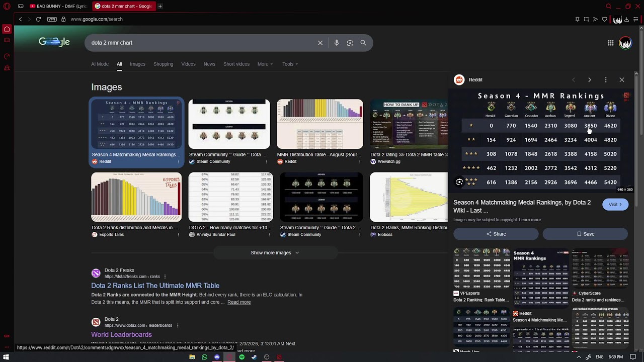Image resolution: width=644 pixels, height=362 pixels.
Task: Open GX Corner gamepad icon in tab bar
Action: click(x=21, y=6)
